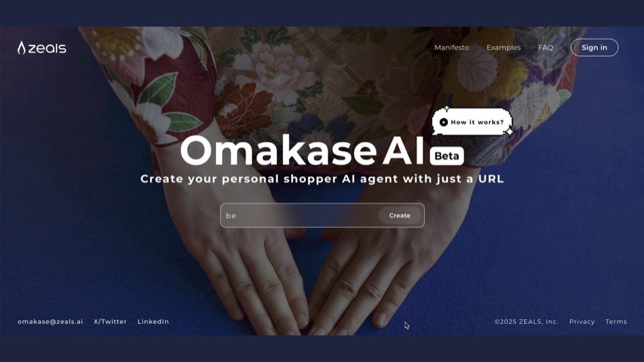Click the Beta badge
The height and width of the screenshot is (362, 644).
pyautogui.click(x=447, y=156)
